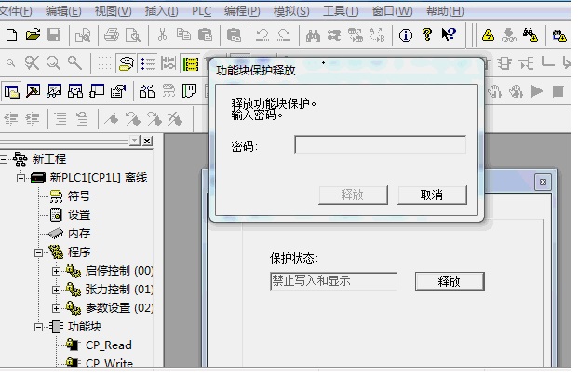This screenshot has height=392, width=578.
Task: Click the 密码 password input field
Action: (380, 145)
